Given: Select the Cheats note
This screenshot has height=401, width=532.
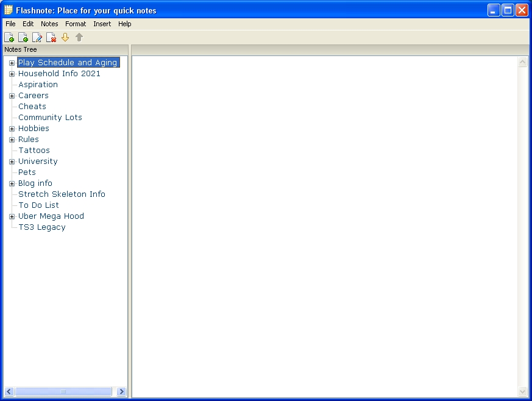Looking at the screenshot, I should [x=32, y=107].
